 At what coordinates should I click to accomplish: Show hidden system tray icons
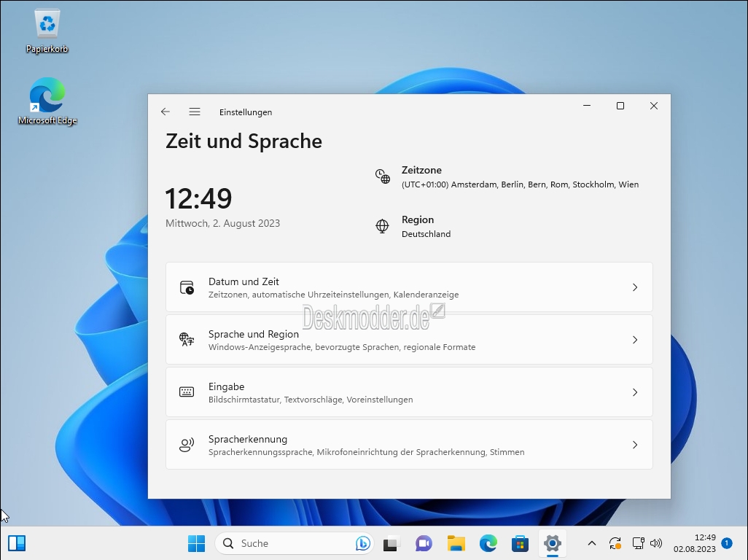click(x=591, y=543)
